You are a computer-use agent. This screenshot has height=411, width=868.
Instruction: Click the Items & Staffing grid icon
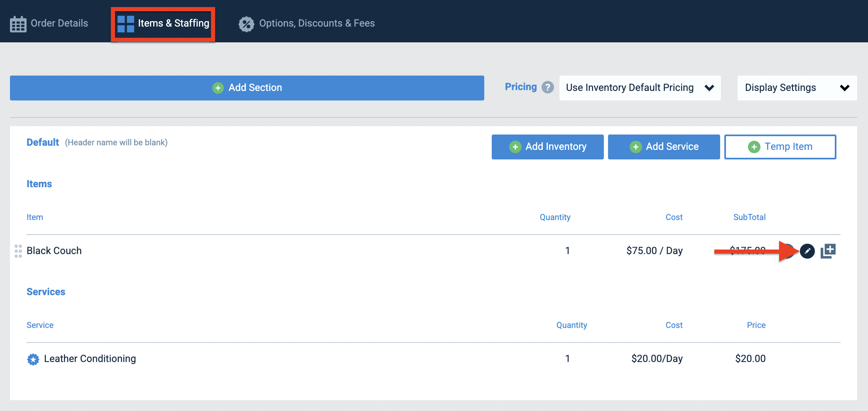pyautogui.click(x=125, y=24)
